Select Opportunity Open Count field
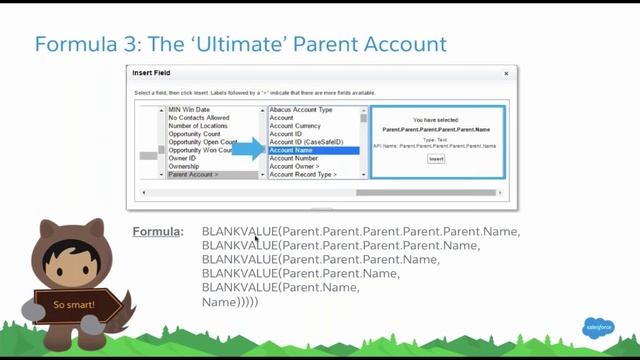 click(x=203, y=142)
